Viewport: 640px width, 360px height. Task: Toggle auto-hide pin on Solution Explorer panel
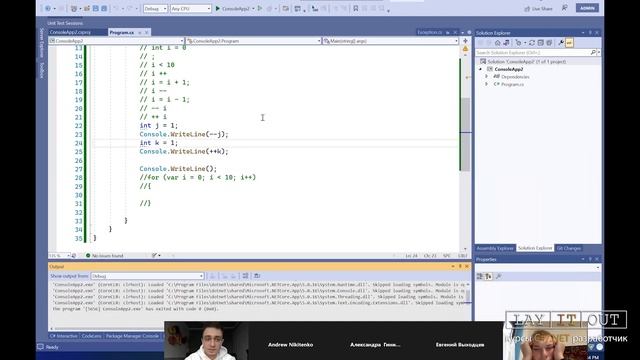(590, 33)
